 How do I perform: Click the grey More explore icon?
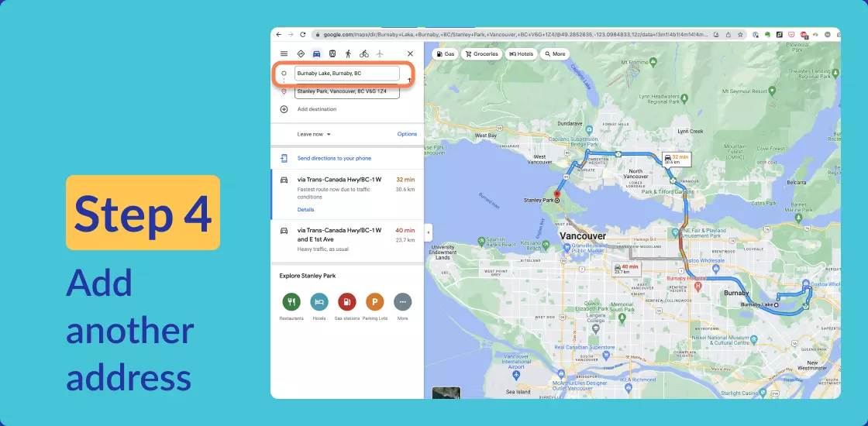(x=402, y=302)
